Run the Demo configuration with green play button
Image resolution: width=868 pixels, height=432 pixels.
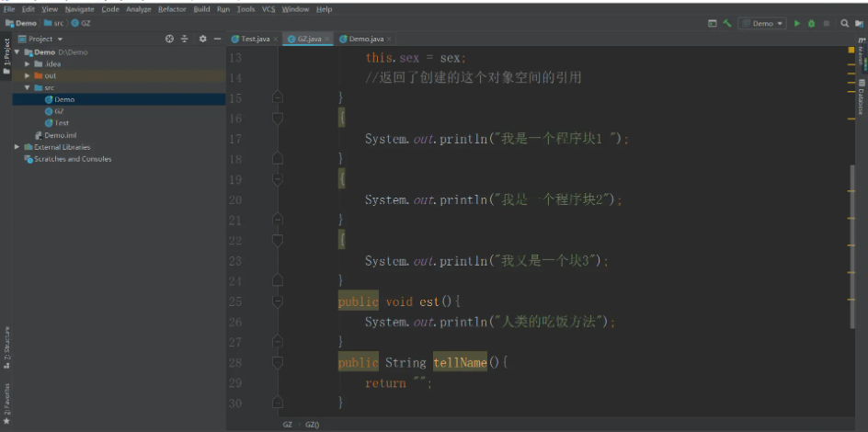pos(797,23)
